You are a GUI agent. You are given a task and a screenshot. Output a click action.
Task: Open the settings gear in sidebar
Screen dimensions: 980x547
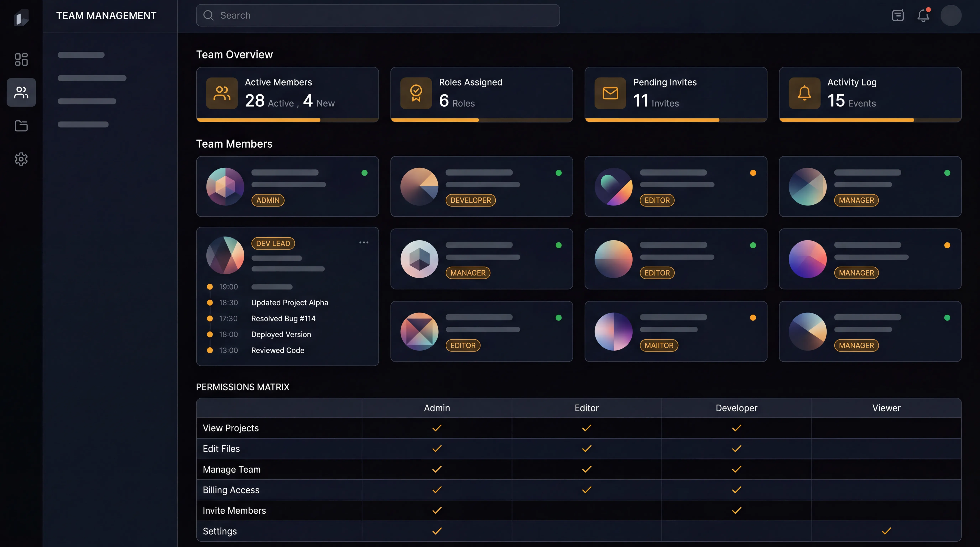21,159
